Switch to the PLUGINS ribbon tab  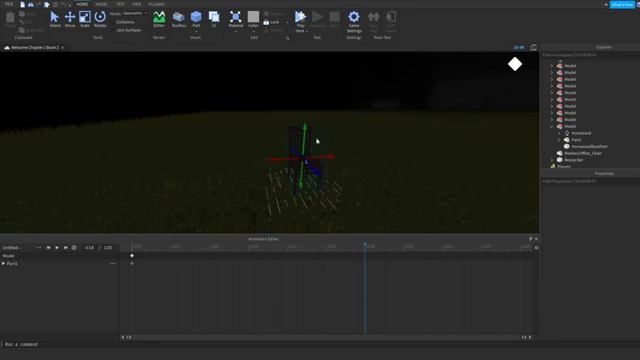[156, 4]
